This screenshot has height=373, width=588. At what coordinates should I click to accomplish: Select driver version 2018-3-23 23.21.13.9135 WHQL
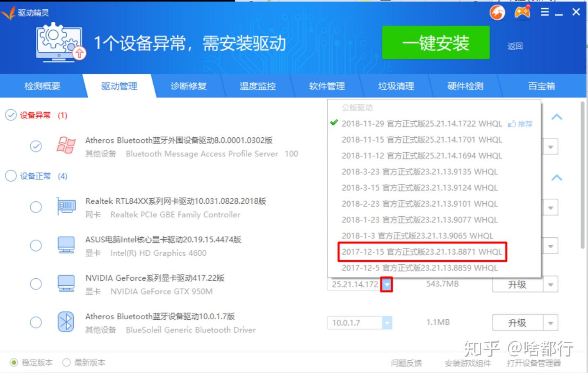click(x=419, y=172)
